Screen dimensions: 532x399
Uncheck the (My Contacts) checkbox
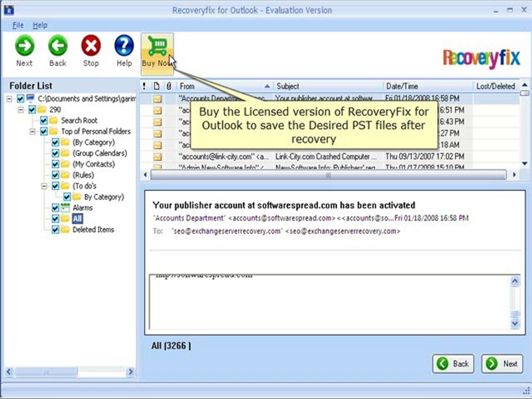[55, 164]
